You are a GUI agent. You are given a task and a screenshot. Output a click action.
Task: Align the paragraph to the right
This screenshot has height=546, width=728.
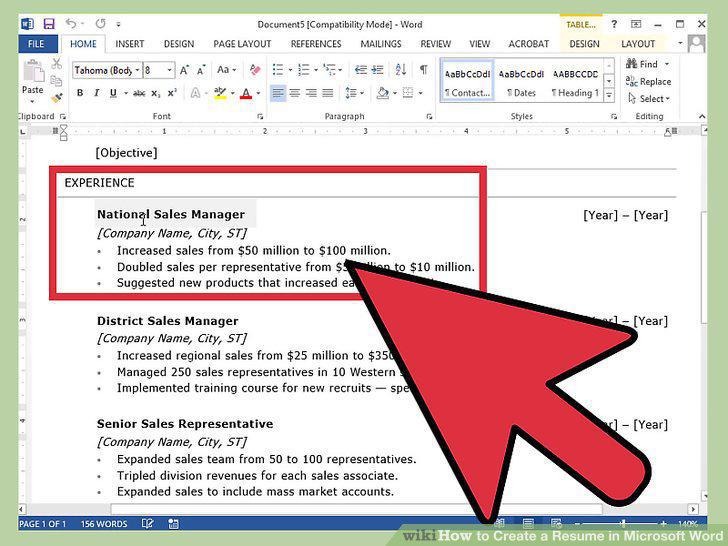point(311,93)
